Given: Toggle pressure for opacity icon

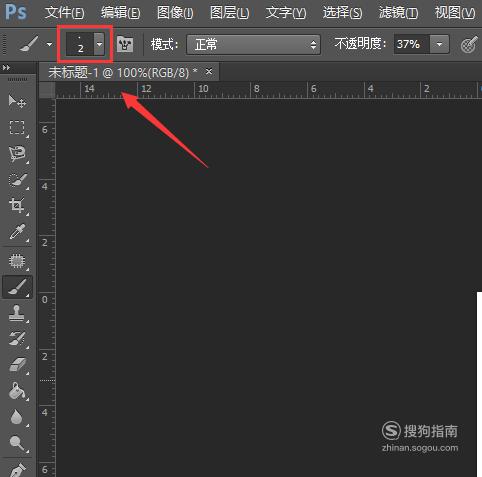Looking at the screenshot, I should pos(469,44).
